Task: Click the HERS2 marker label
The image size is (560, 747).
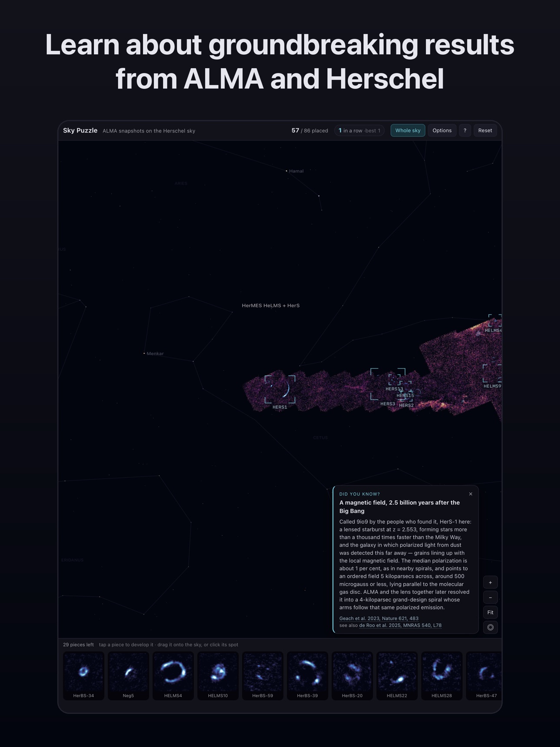Action: tap(406, 405)
